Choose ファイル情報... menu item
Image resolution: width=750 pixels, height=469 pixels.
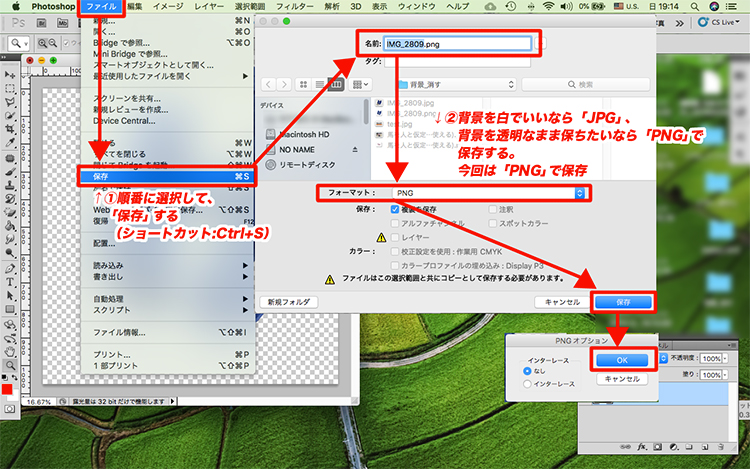tap(167, 332)
